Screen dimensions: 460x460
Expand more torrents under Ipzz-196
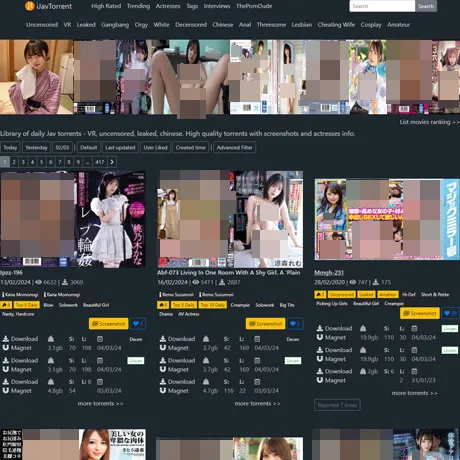pos(100,403)
